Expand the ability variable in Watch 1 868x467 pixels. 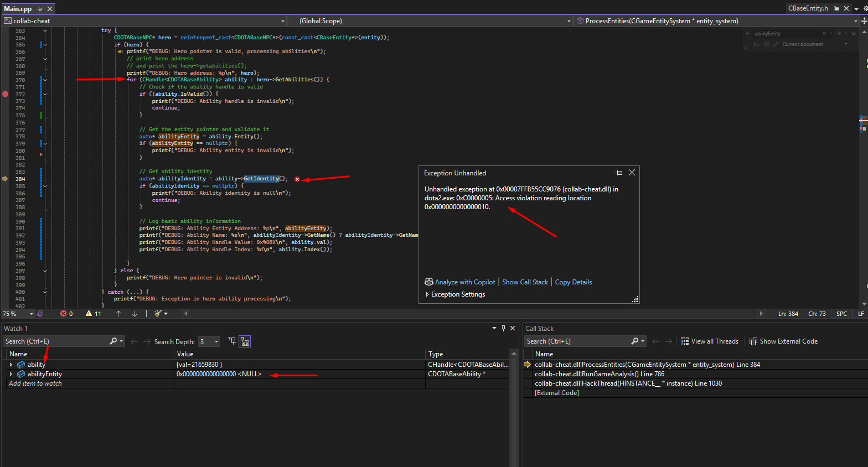coord(11,365)
